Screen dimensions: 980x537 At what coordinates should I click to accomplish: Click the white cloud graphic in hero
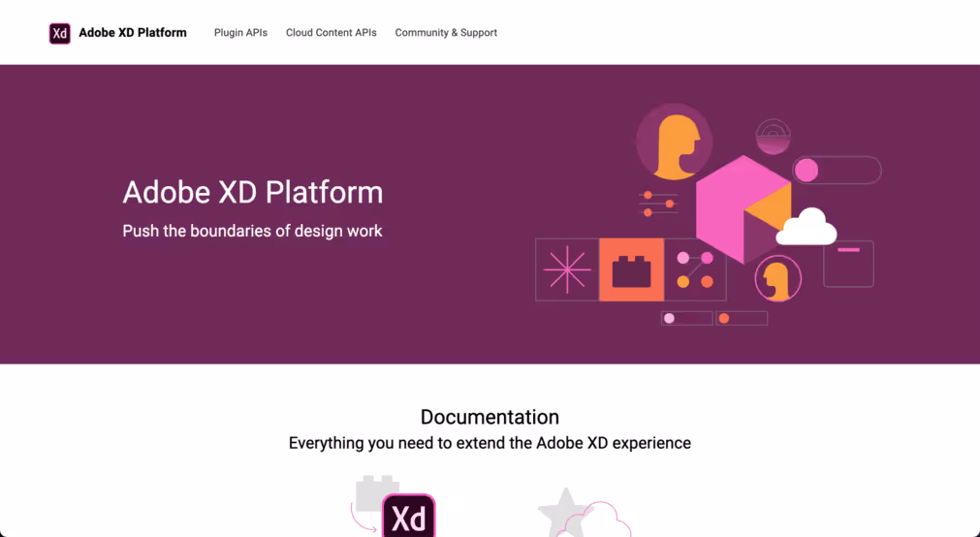806,227
